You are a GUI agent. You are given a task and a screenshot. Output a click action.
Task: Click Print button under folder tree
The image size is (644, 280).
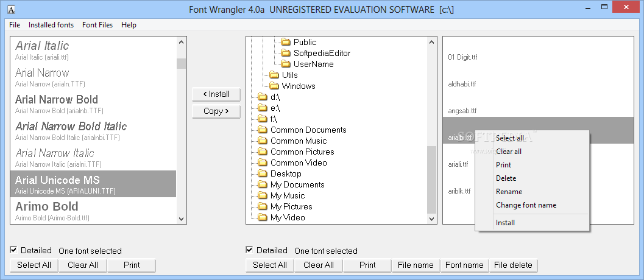(367, 265)
